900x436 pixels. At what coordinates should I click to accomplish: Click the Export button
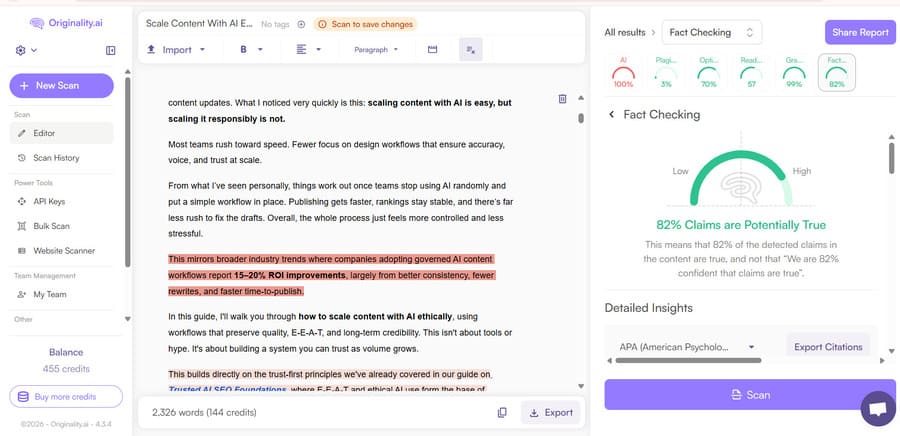coord(550,412)
